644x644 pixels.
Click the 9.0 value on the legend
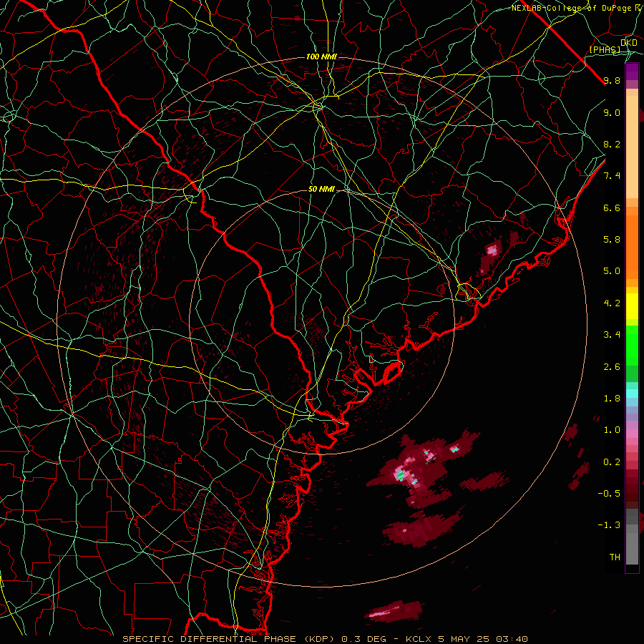coord(612,112)
